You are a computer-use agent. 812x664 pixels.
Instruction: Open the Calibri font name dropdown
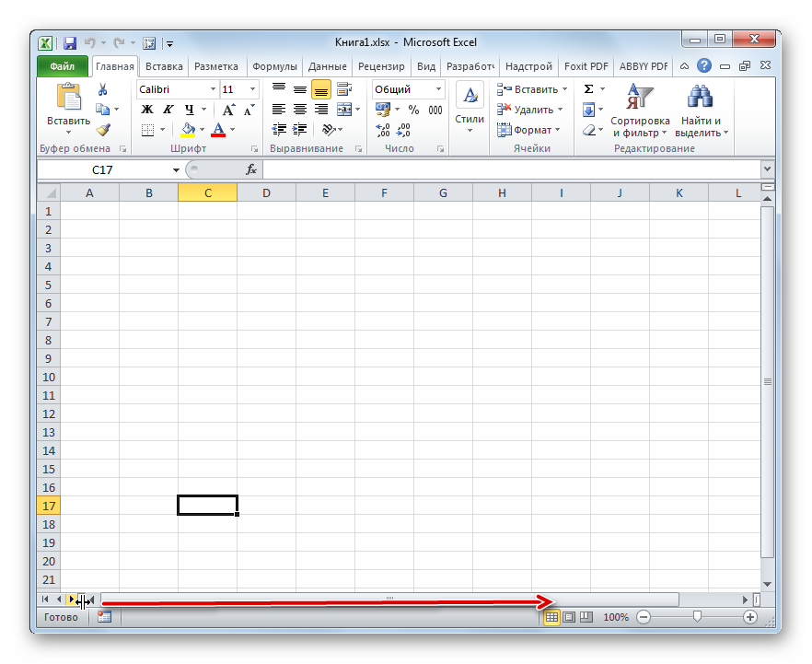(x=213, y=89)
